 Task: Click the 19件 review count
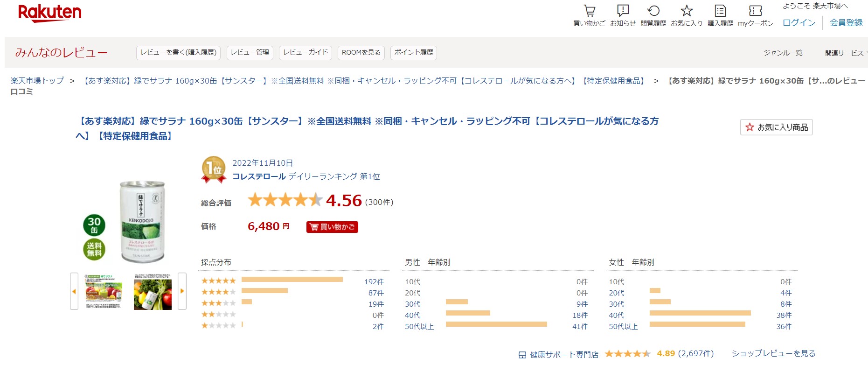tap(376, 304)
